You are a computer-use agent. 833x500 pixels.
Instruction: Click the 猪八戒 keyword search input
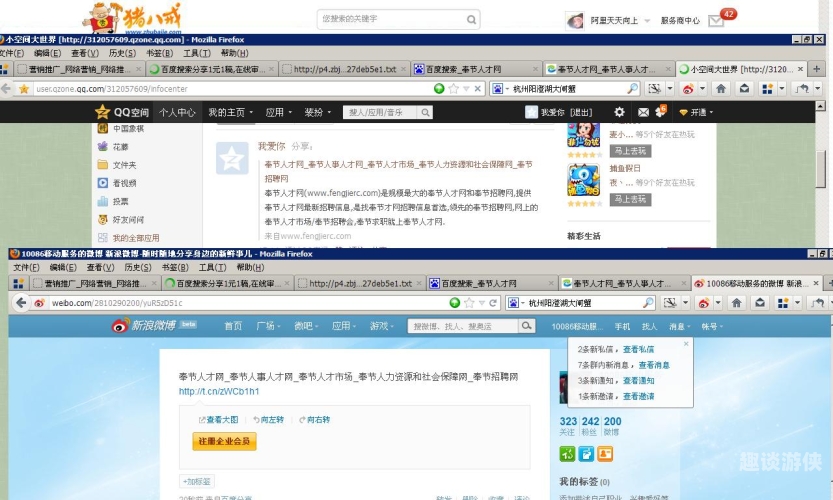coord(392,19)
